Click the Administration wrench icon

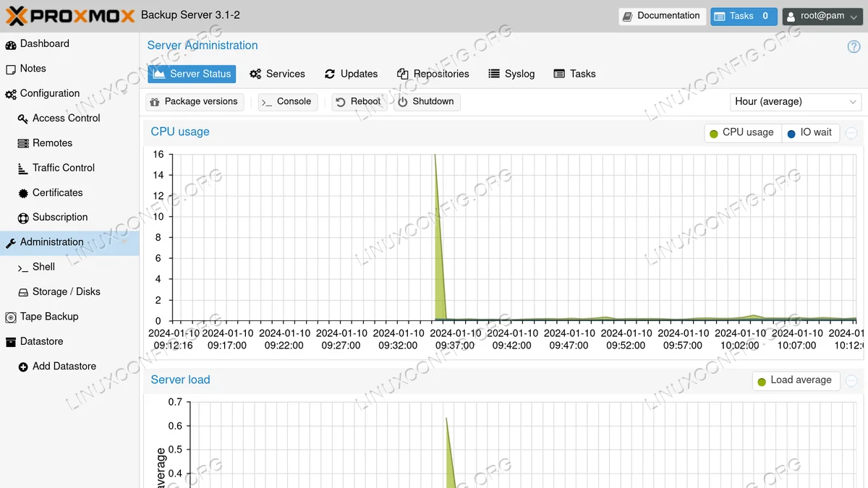[x=11, y=243]
